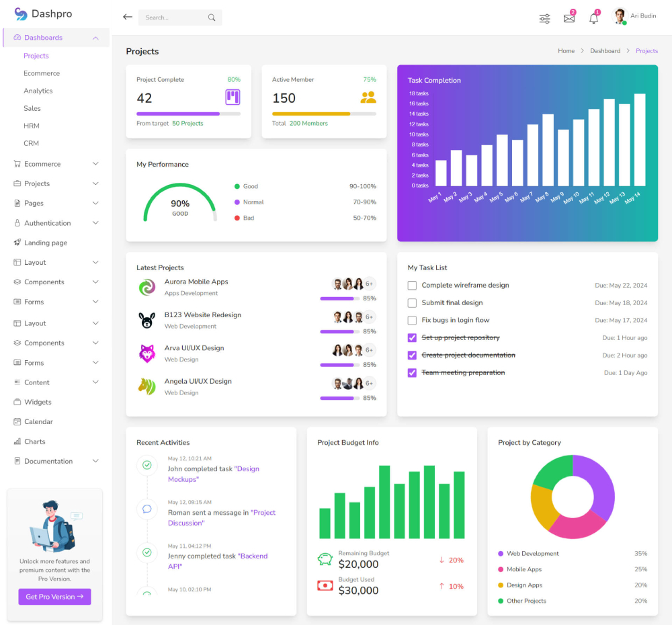
Task: Switch to the Ecommerce dashboard
Action: click(x=42, y=73)
